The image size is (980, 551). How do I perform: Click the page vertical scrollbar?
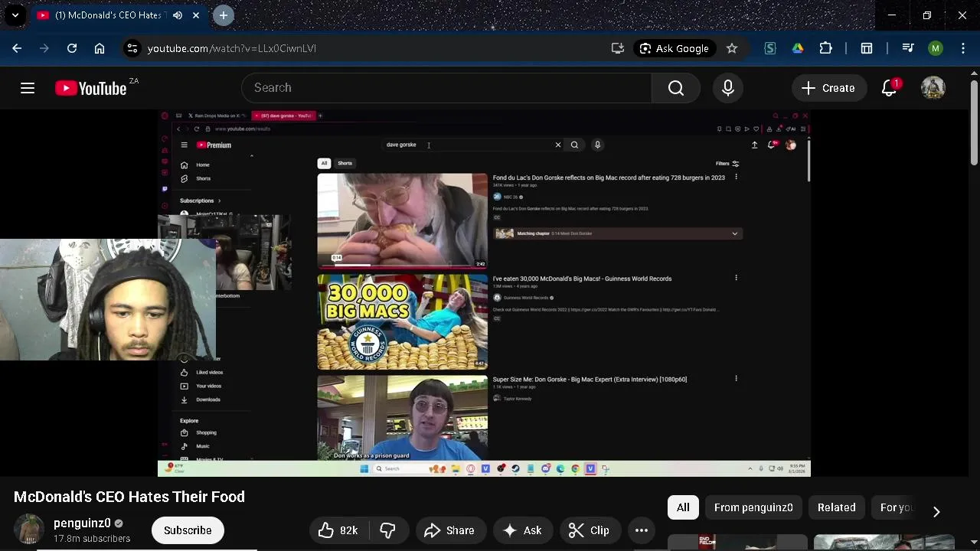click(974, 121)
